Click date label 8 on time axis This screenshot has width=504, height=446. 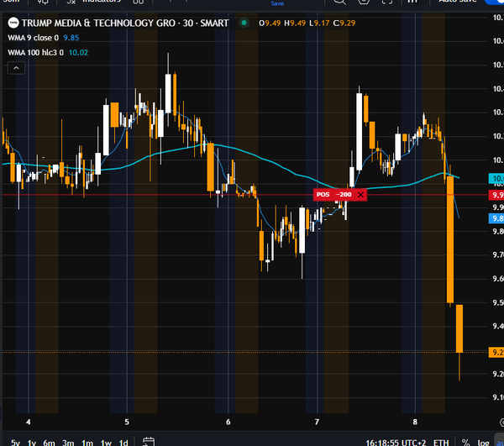click(x=415, y=422)
